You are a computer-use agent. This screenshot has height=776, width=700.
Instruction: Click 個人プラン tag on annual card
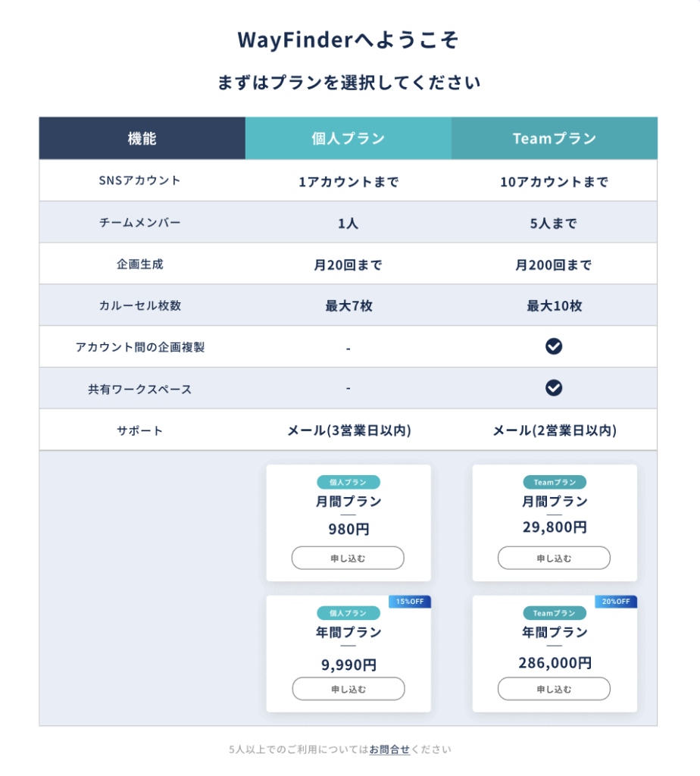click(x=348, y=613)
